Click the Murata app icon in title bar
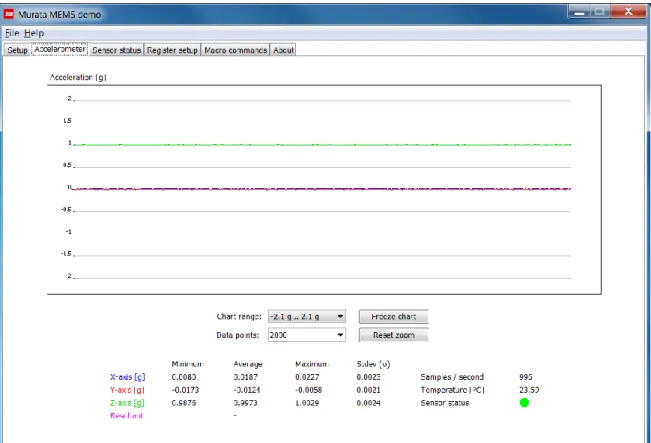The width and height of the screenshot is (651, 443). tap(9, 14)
